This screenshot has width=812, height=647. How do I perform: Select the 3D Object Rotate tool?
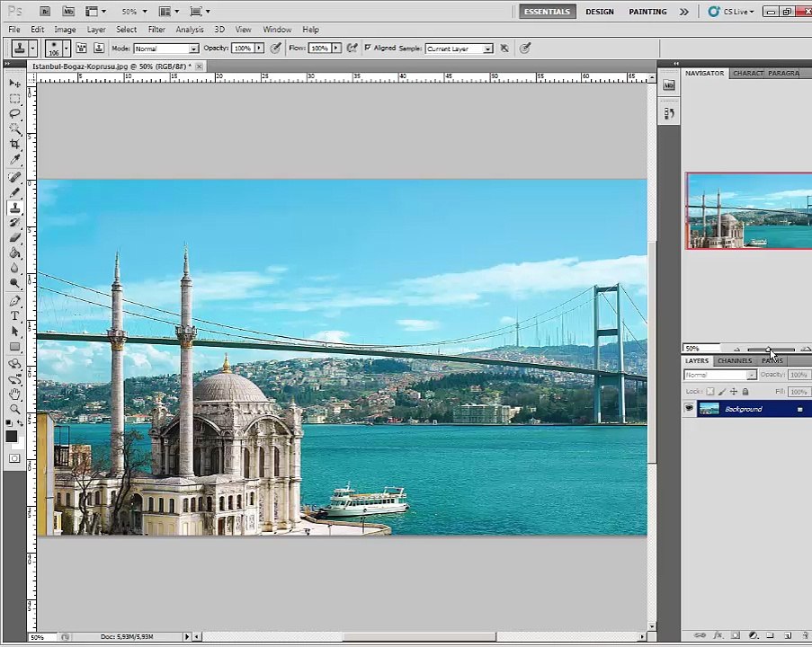coord(14,365)
